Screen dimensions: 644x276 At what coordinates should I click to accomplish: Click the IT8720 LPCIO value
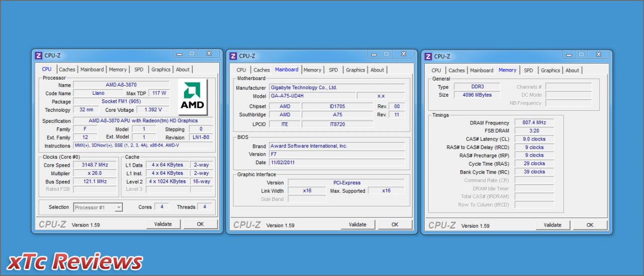tap(338, 124)
